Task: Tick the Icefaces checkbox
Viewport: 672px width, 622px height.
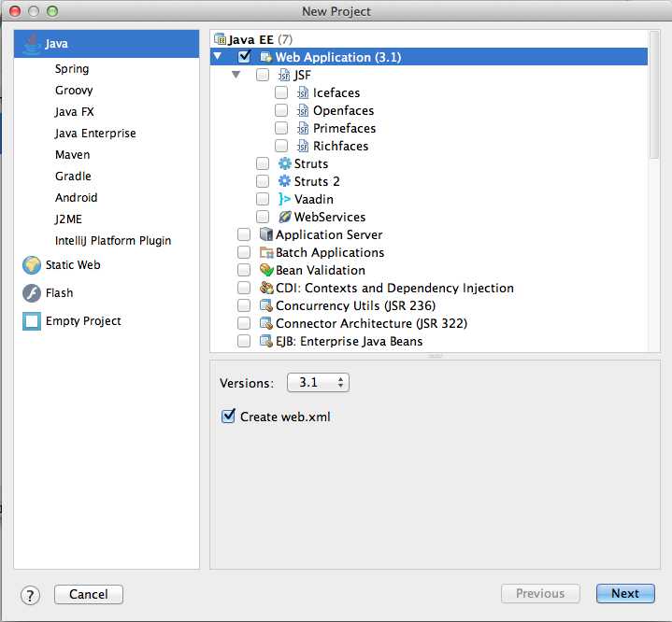Action: (281, 92)
